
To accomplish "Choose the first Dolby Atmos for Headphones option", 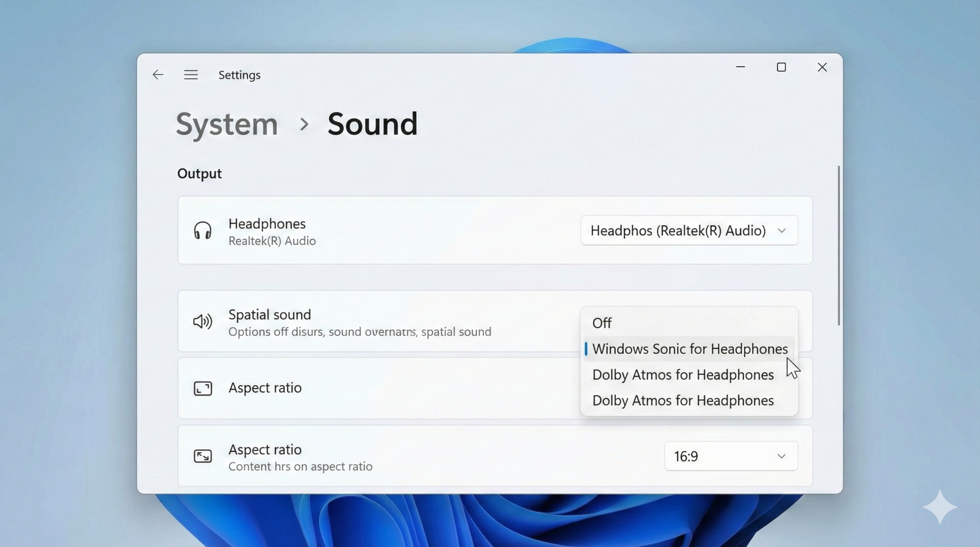I will (x=682, y=375).
